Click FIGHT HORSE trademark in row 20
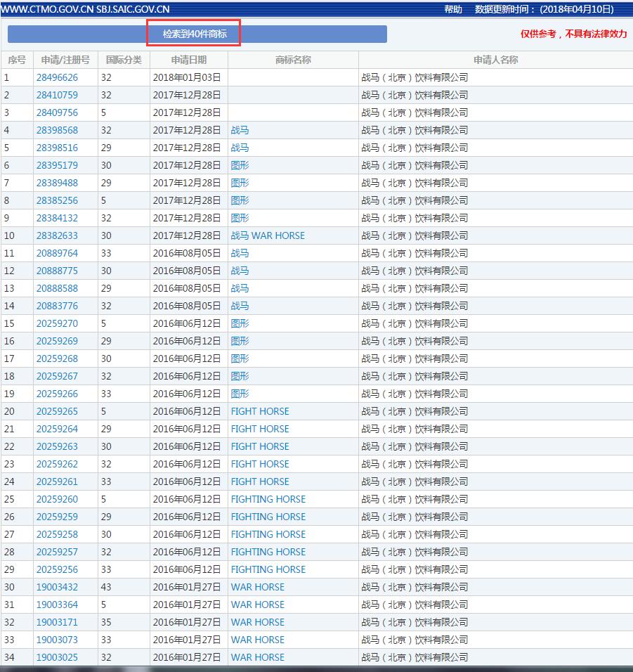This screenshot has width=633, height=672. (260, 411)
